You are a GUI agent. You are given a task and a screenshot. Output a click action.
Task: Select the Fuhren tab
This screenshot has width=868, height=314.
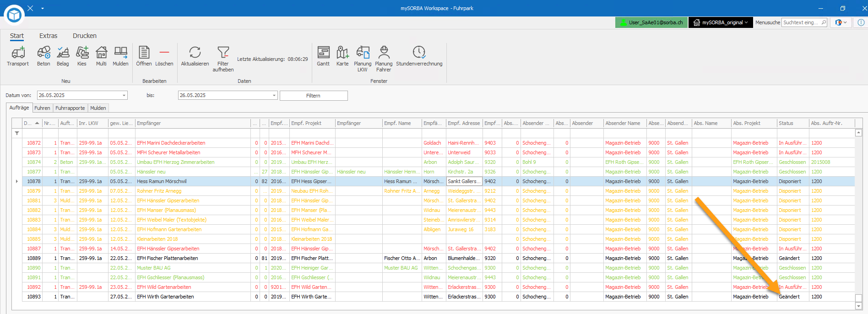[x=42, y=108]
